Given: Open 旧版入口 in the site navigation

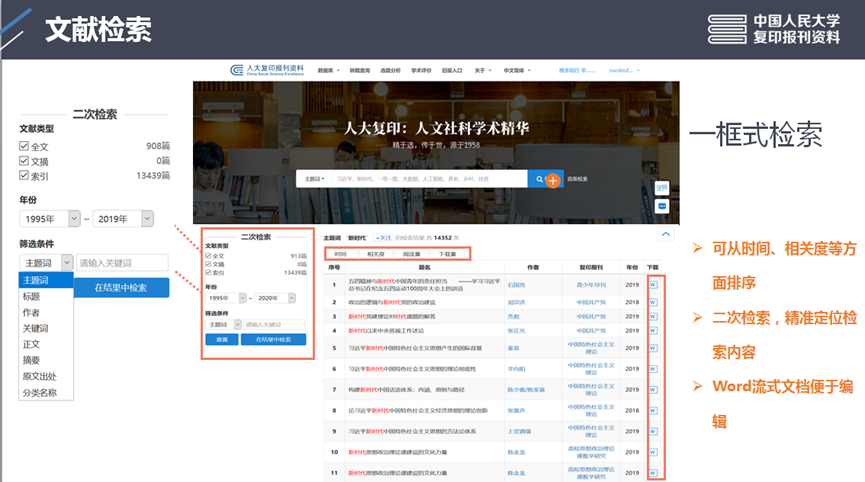Looking at the screenshot, I should (x=452, y=71).
